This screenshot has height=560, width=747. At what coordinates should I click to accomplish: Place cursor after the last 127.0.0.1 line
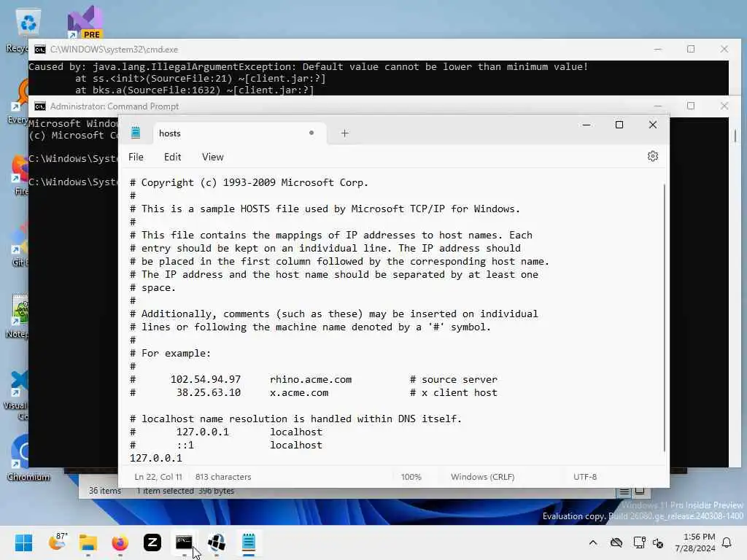[x=182, y=458]
